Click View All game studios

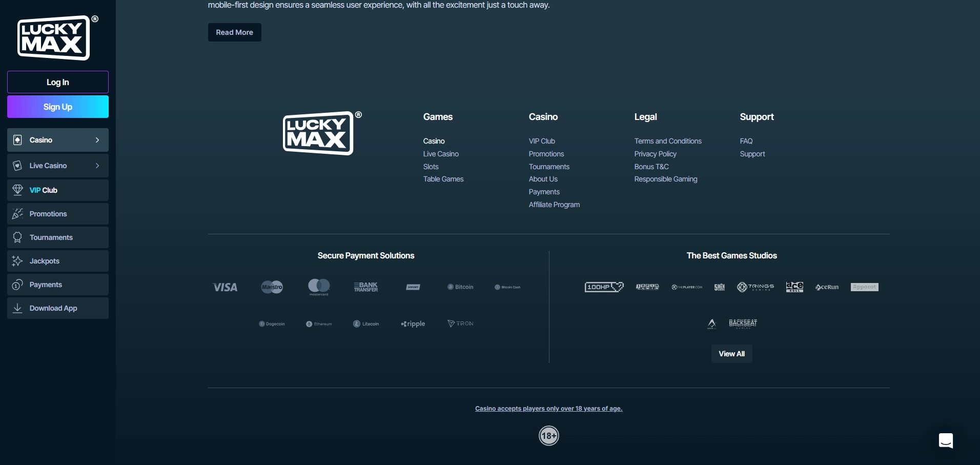pos(731,353)
